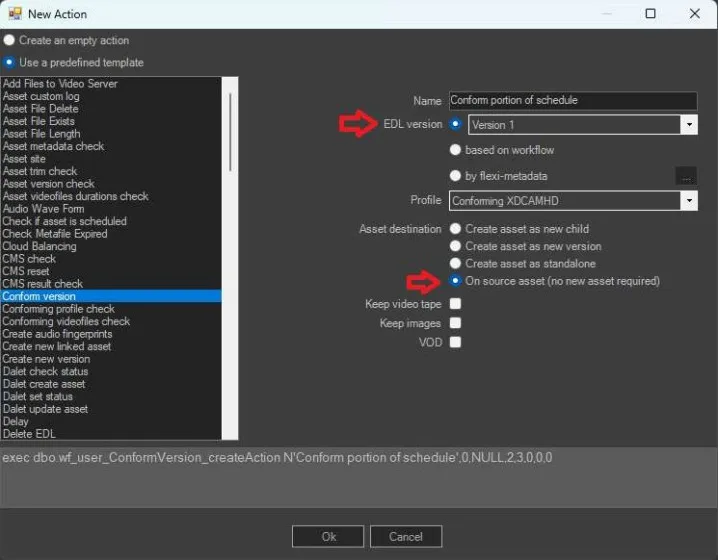
Task: Toggle the VOD checkbox
Action: tap(456, 342)
